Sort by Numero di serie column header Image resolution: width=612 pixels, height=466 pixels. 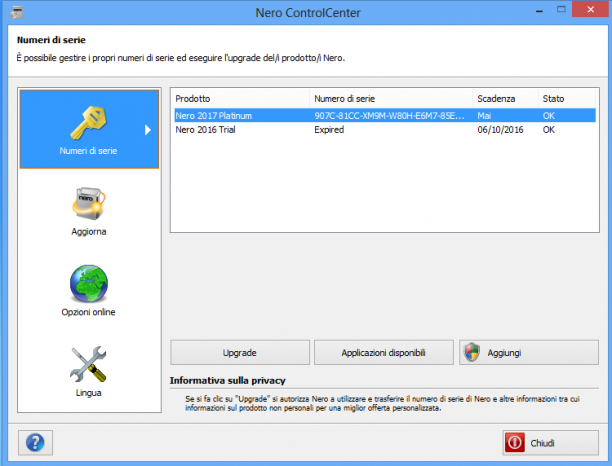[391, 98]
